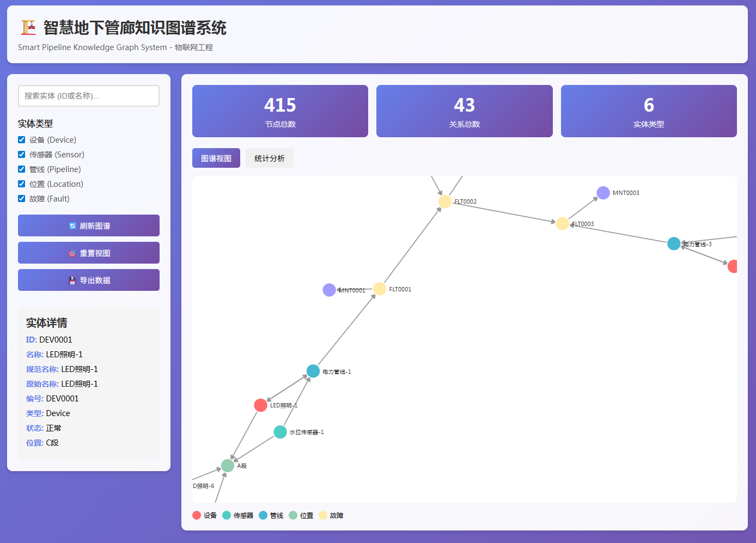Open the 图谱视图 tab

tap(216, 158)
